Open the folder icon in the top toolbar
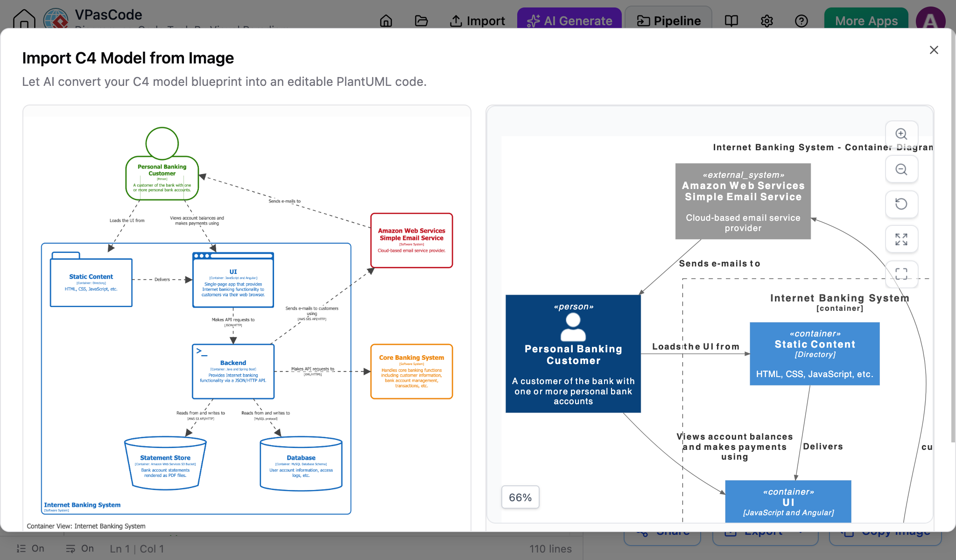 point(421,21)
